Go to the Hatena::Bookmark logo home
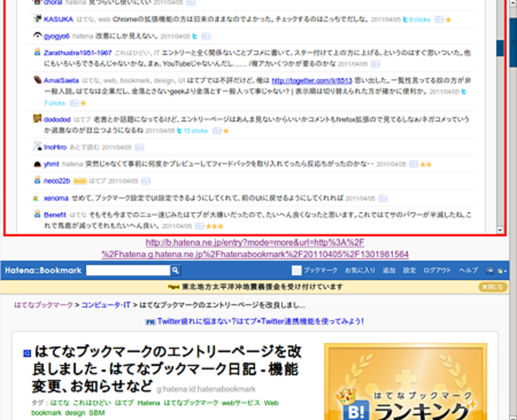 point(43,270)
